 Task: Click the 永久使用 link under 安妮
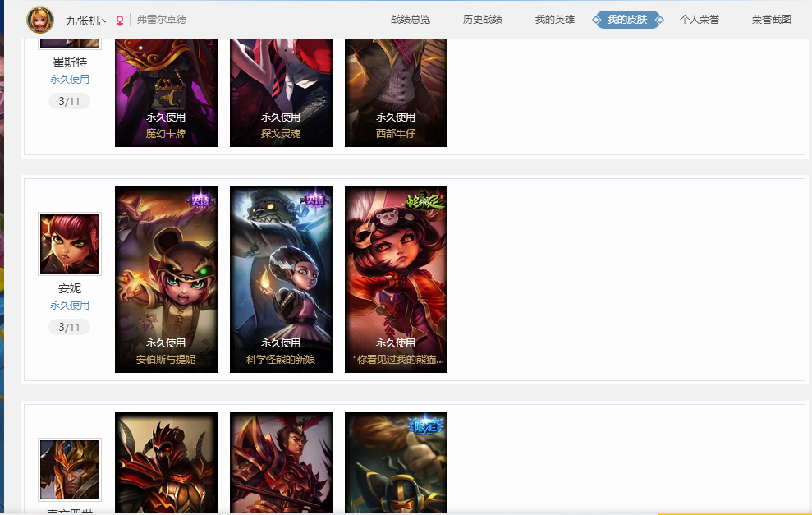point(70,306)
